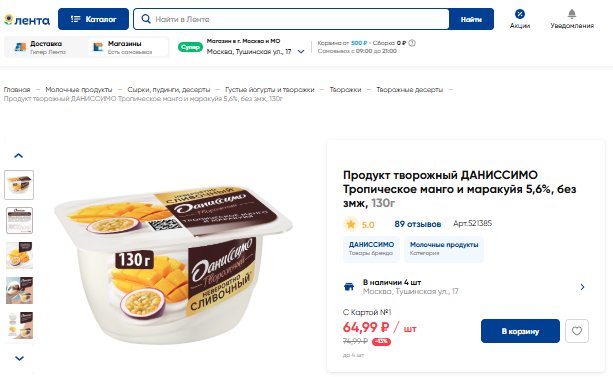Open the Уведомления bell icon

click(x=572, y=14)
